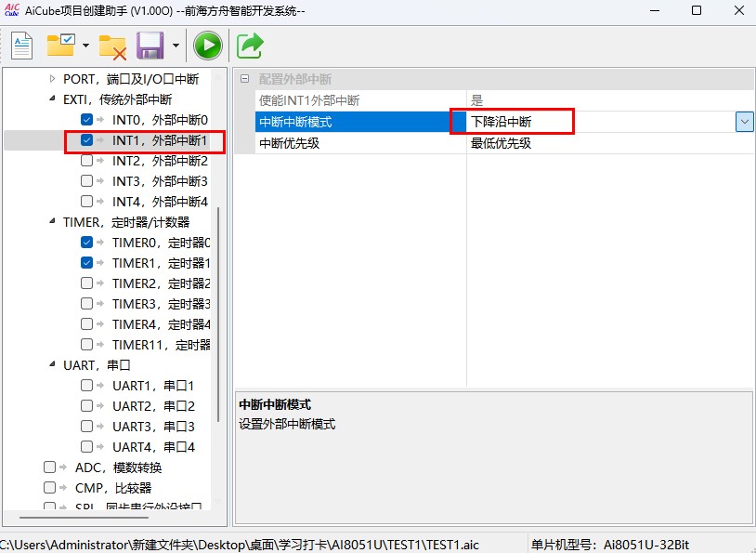Uncheck the INT0 checkbox
The height and width of the screenshot is (553, 756).
86,119
